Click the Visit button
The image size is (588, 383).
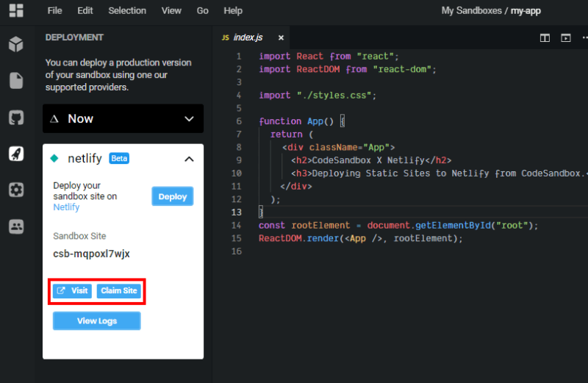72,290
